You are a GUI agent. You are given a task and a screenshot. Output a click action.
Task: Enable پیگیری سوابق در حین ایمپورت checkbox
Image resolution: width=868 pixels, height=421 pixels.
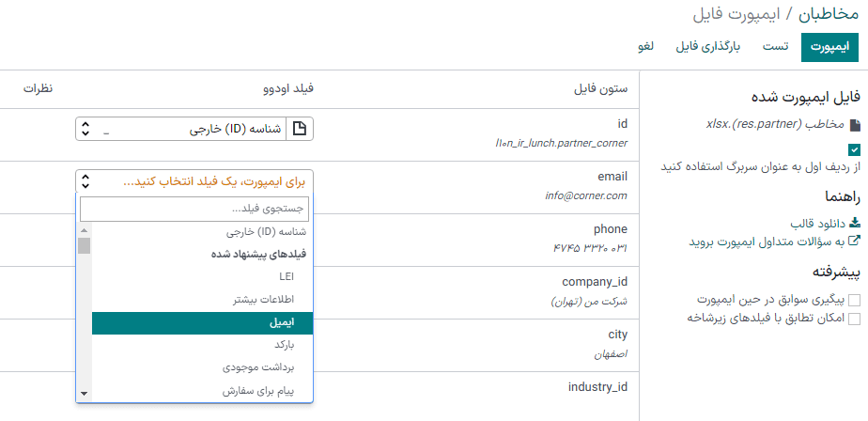coord(854,300)
